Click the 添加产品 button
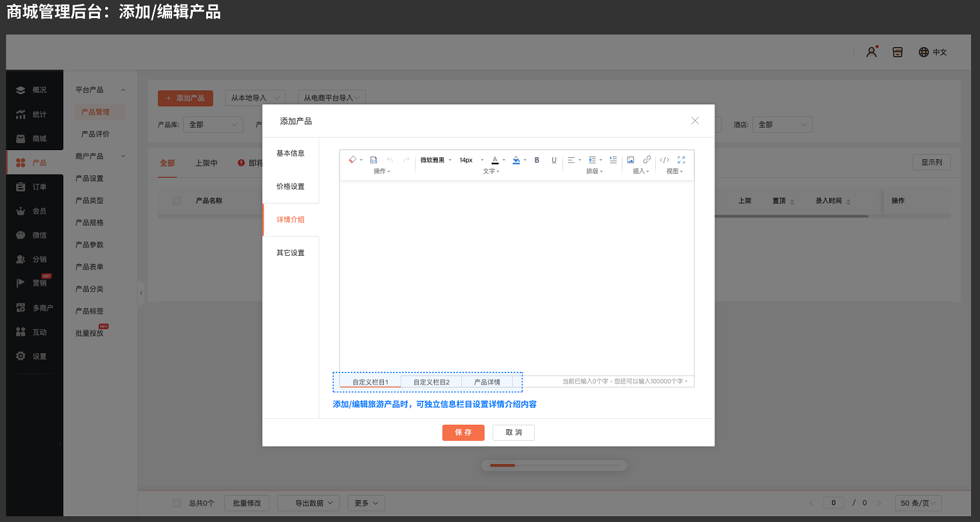This screenshot has height=522, width=980. click(186, 98)
